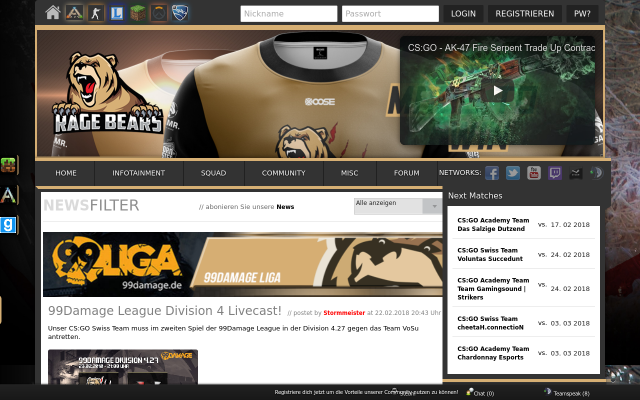The height and width of the screenshot is (400, 640).
Task: Go to the Twitch channel icon
Action: [555, 173]
